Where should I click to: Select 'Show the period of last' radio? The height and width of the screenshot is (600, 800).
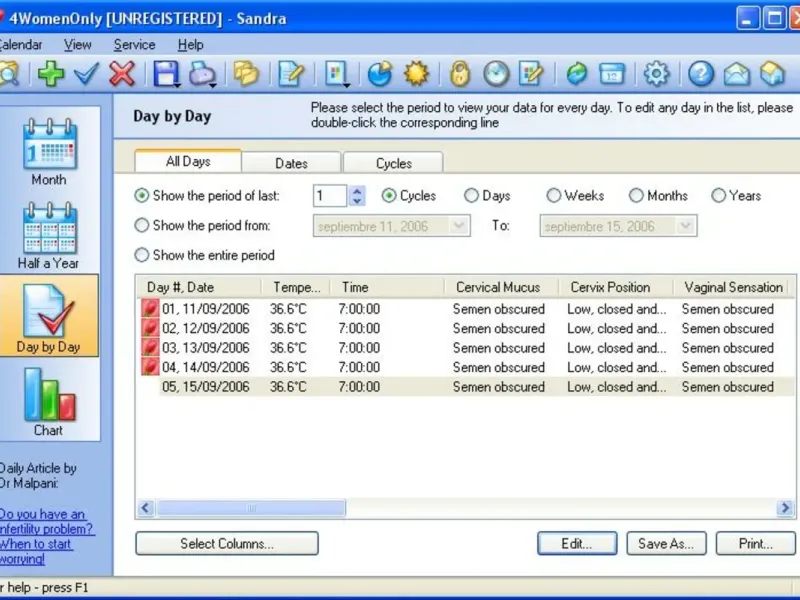tap(141, 195)
